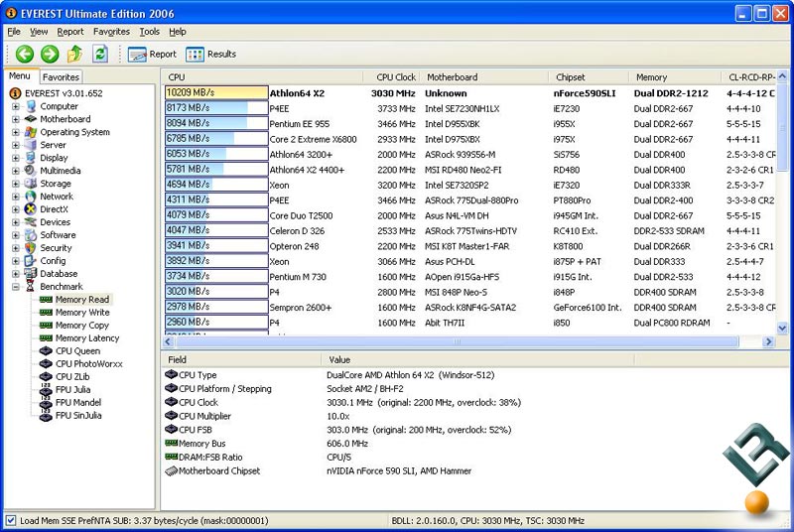
Task: Switch to the Menu tab
Action: tap(20, 75)
